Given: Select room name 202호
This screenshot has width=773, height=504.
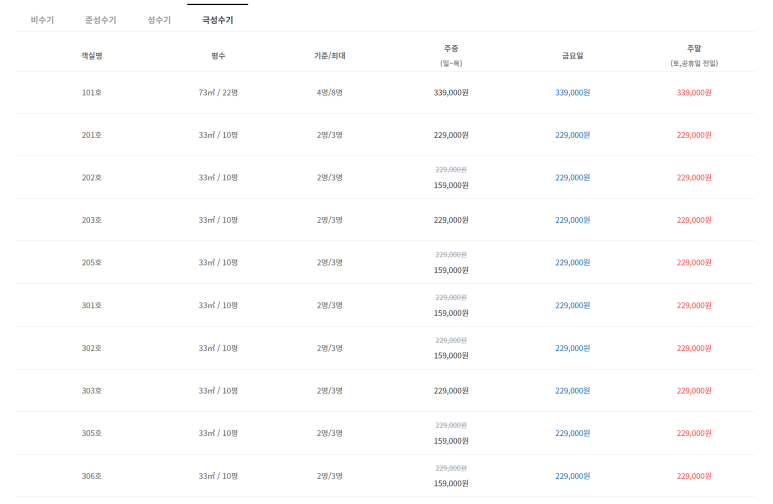Looking at the screenshot, I should (92, 177).
